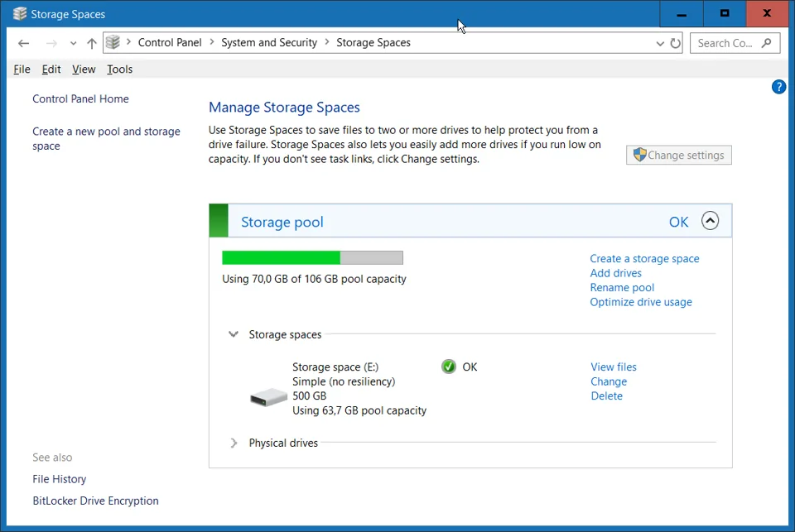Open the File menu

pyautogui.click(x=22, y=69)
